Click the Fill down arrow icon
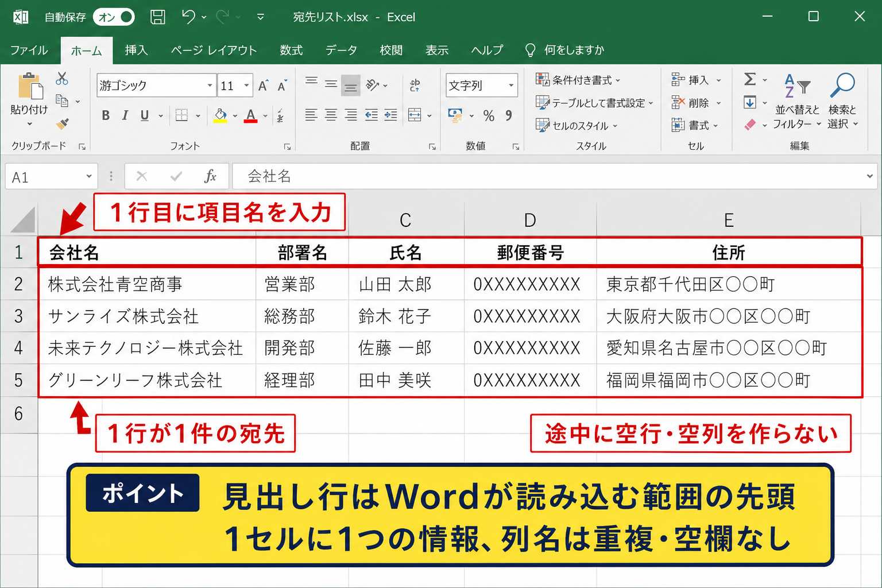 click(x=750, y=103)
